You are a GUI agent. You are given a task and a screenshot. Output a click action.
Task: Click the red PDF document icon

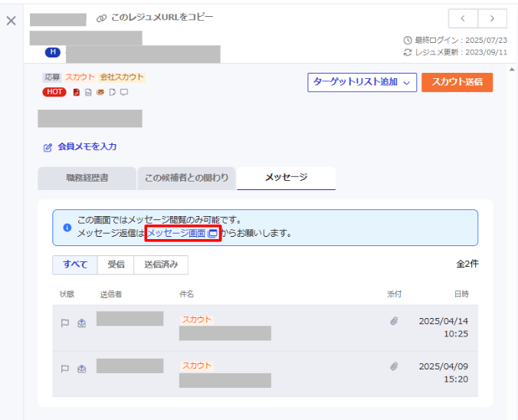pos(77,92)
